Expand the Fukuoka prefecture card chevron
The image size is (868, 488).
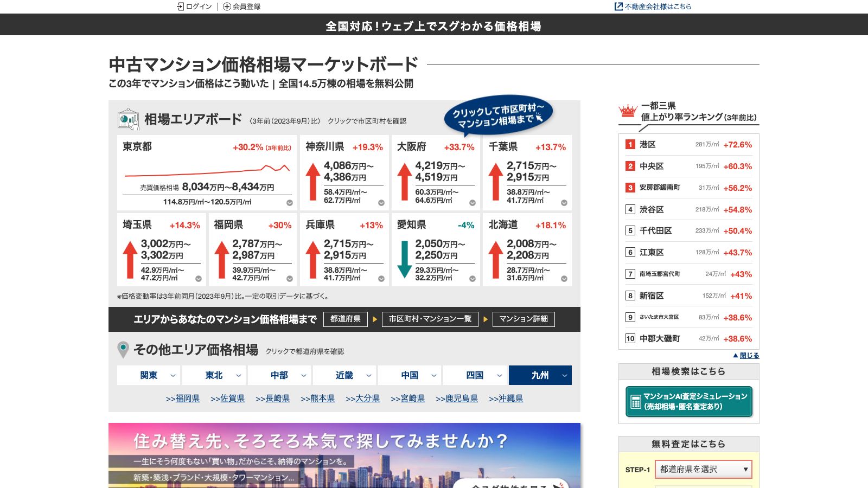click(x=290, y=279)
